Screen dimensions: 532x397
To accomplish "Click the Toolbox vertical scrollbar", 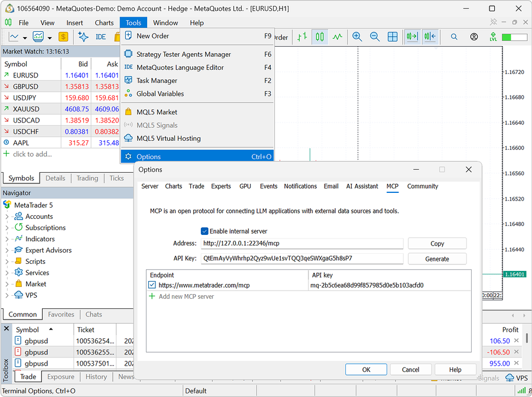I will tap(527, 338).
